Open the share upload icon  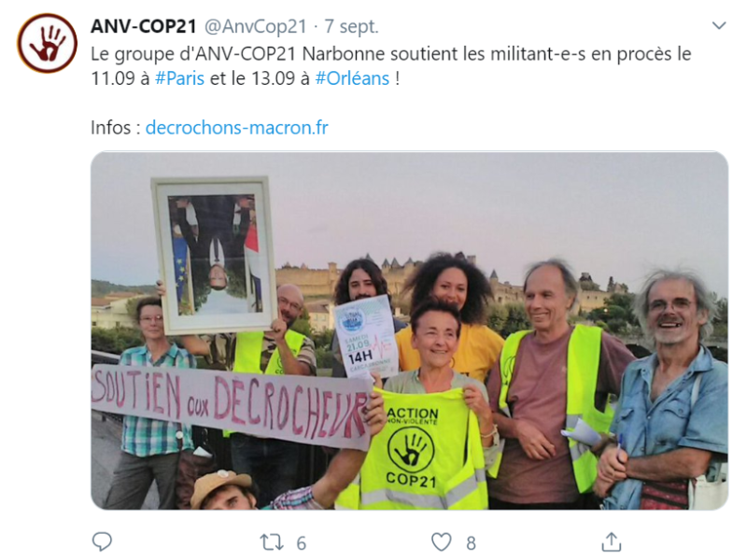pos(612,542)
